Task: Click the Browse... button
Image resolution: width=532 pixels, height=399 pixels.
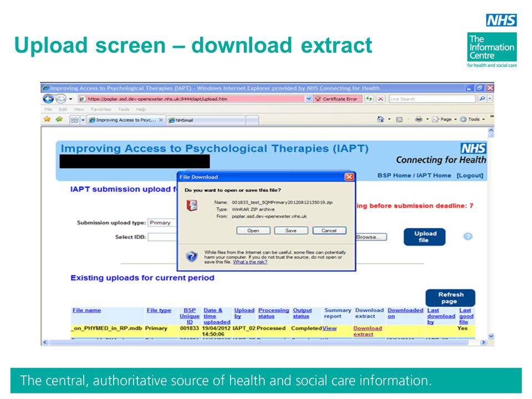Action: pyautogui.click(x=371, y=237)
